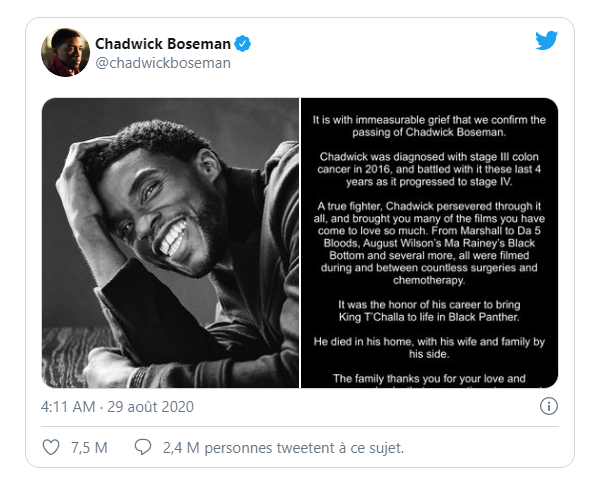Open the Chadwick Boseman display name
This screenshot has width=605, height=485.
click(x=162, y=44)
